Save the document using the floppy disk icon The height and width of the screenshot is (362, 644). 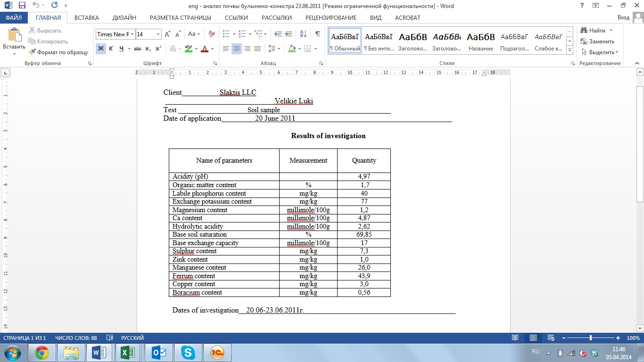click(x=22, y=5)
